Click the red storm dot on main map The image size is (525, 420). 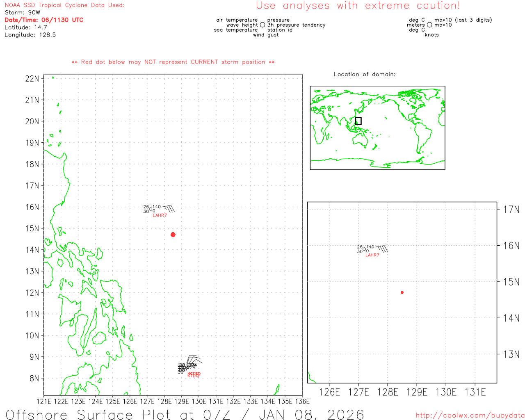tap(173, 235)
